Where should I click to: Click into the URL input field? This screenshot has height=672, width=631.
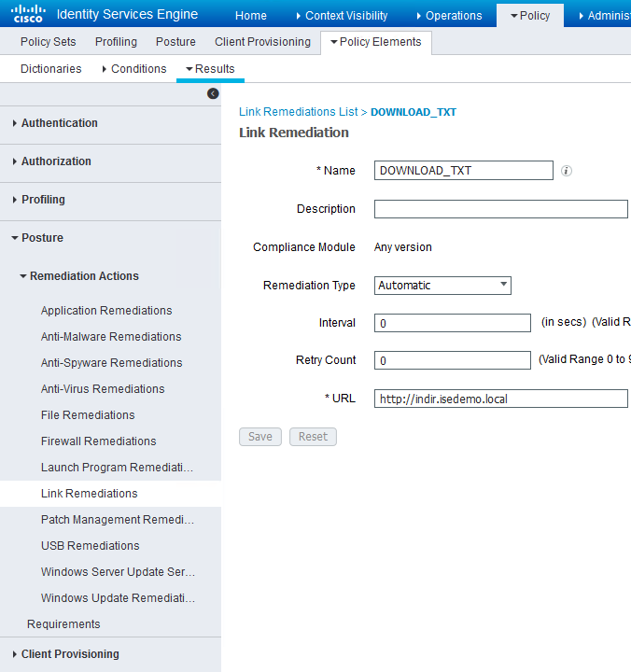pos(502,399)
